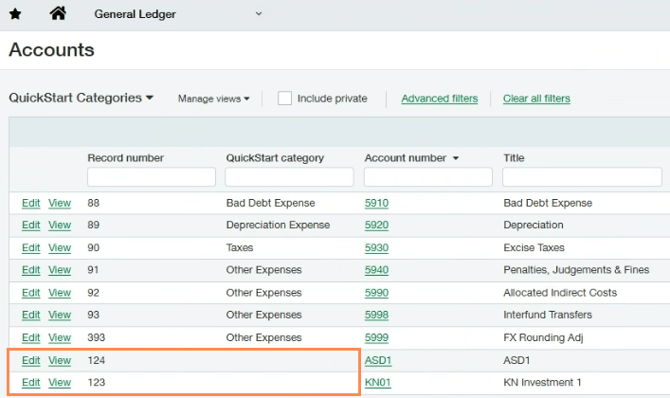Image resolution: width=670 pixels, height=398 pixels.
Task: Click the Record number column header
Action: 126,158
